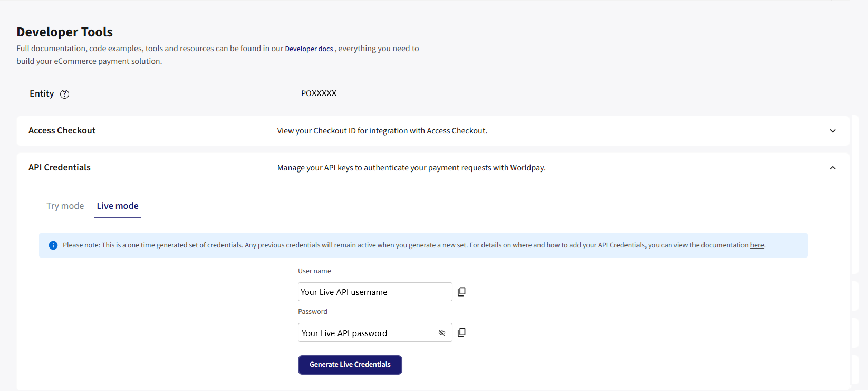Click the Access Checkout section title
The height and width of the screenshot is (391, 868).
[x=62, y=131]
